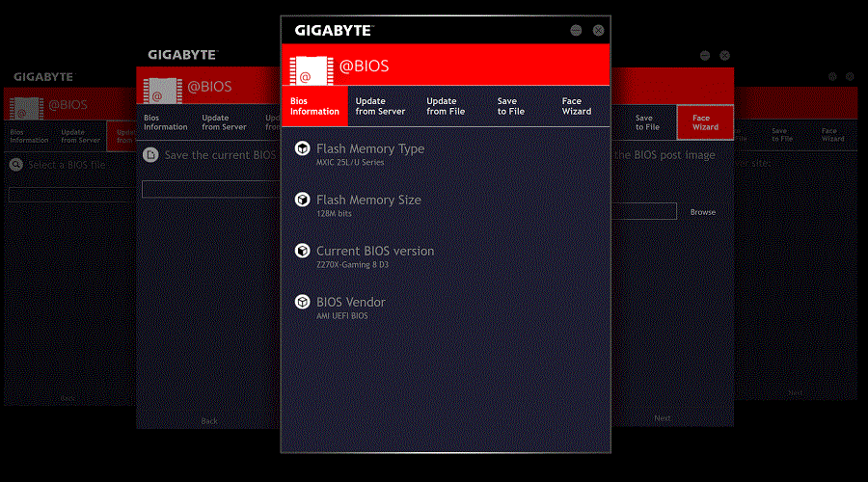Viewport: 868px width, 482px height.
Task: Click the 'Z270X-Gaming 8 D3' version text
Action: [353, 264]
